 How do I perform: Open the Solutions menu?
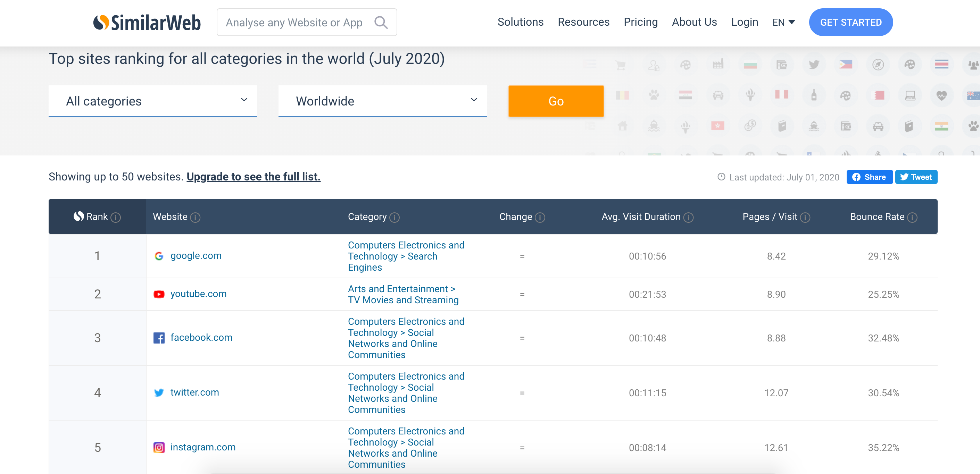coord(520,22)
